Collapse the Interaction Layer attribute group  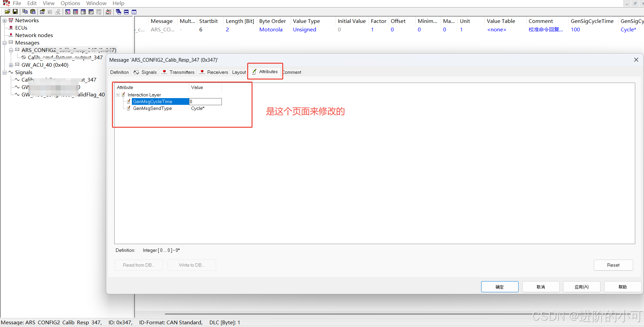click(x=118, y=95)
